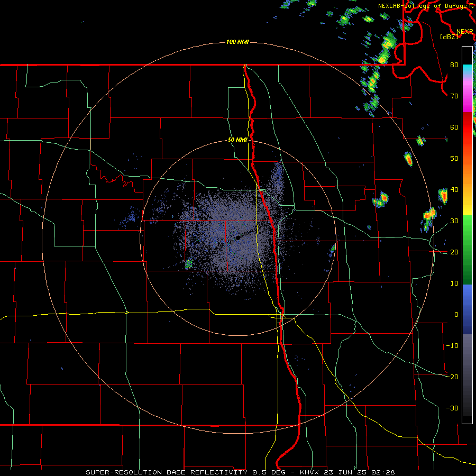Click the black radar site dot at center
The height and width of the screenshot is (476, 476).
click(x=238, y=237)
